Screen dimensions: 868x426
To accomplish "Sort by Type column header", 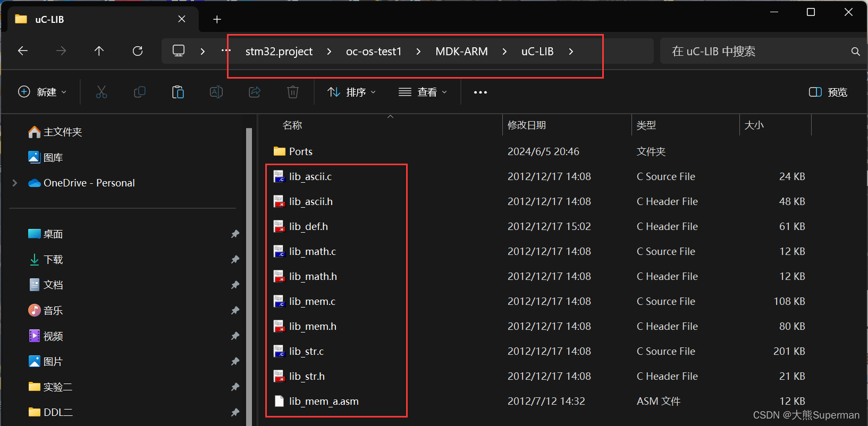I will [x=646, y=125].
